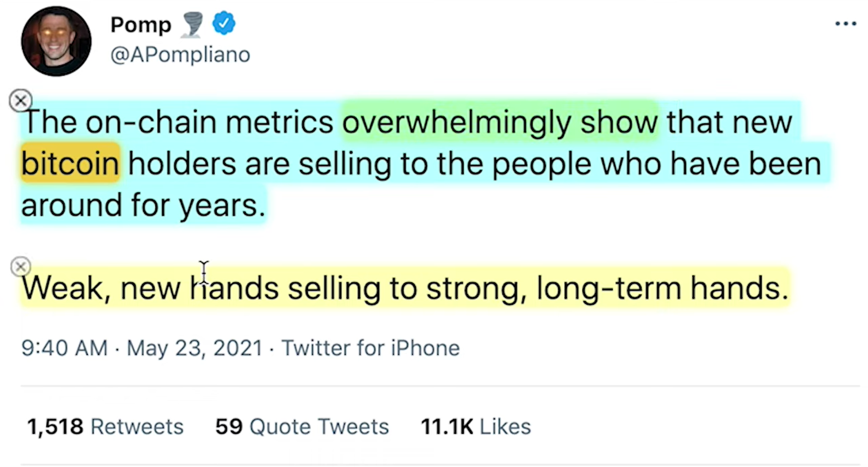Viewport: 868px width, 467px height.
Task: Remove the cyan highlight using top X icon
Action: 21,100
